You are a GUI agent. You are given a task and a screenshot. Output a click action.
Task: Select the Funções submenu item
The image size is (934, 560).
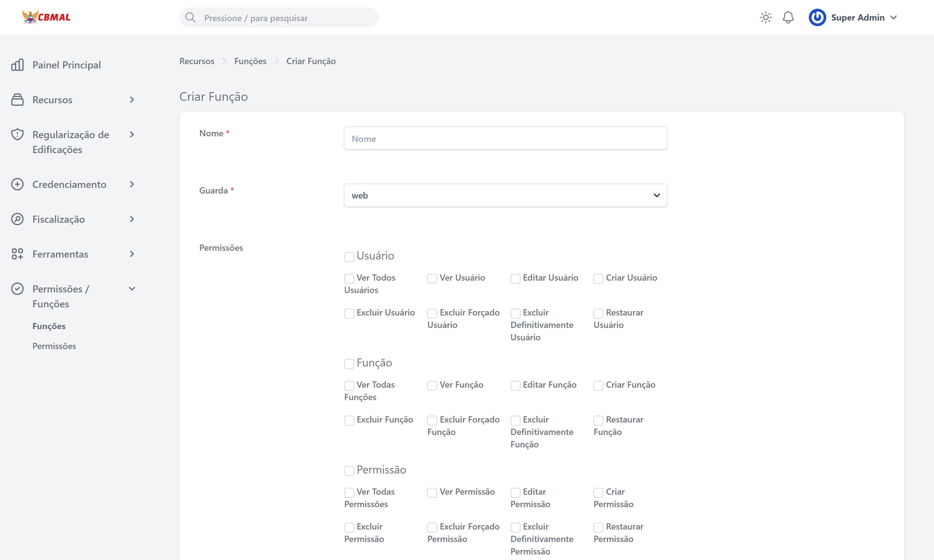[49, 326]
